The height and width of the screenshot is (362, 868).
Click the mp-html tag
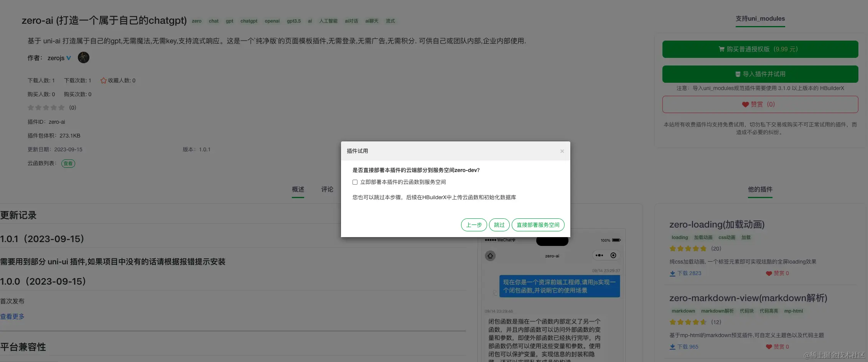tap(793, 311)
